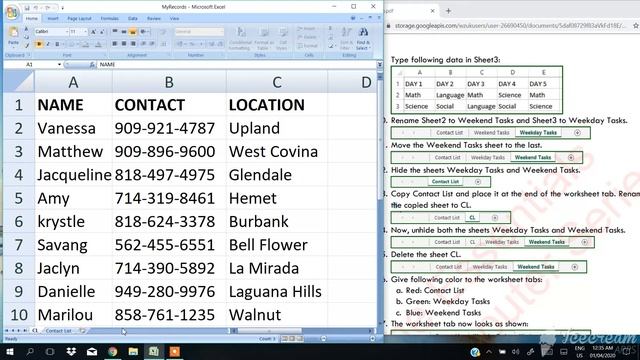
Task: Open the Review ribbon tab
Action: 153,18
